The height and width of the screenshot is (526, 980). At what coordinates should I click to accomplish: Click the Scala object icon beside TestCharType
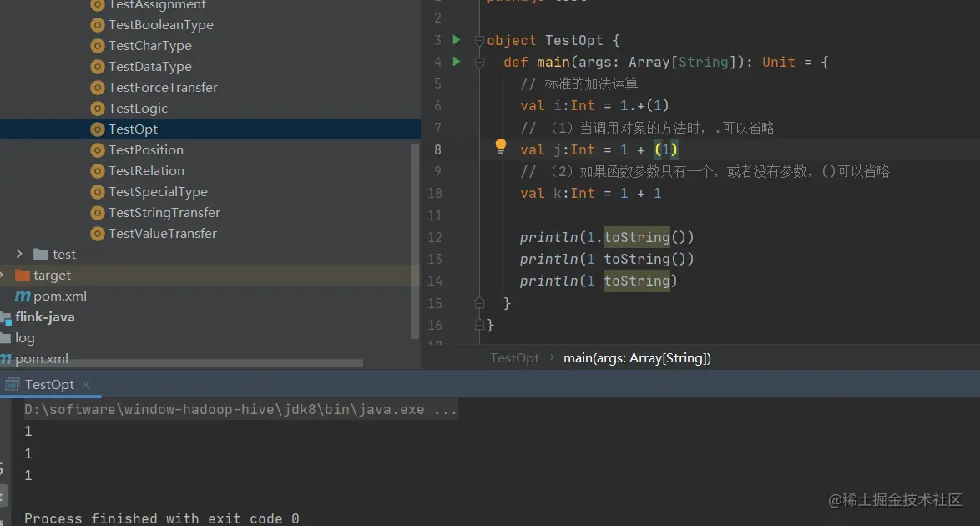click(x=97, y=46)
